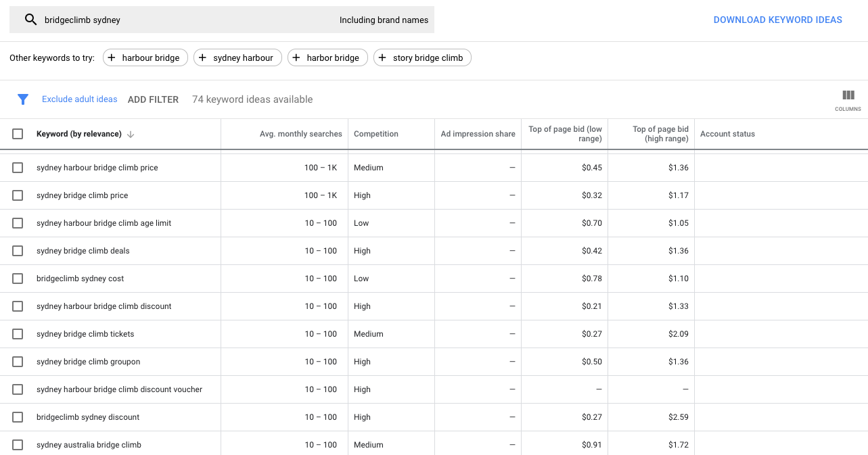
Task: Add 'harbour bridge' keyword suggestion chip
Action: point(144,57)
